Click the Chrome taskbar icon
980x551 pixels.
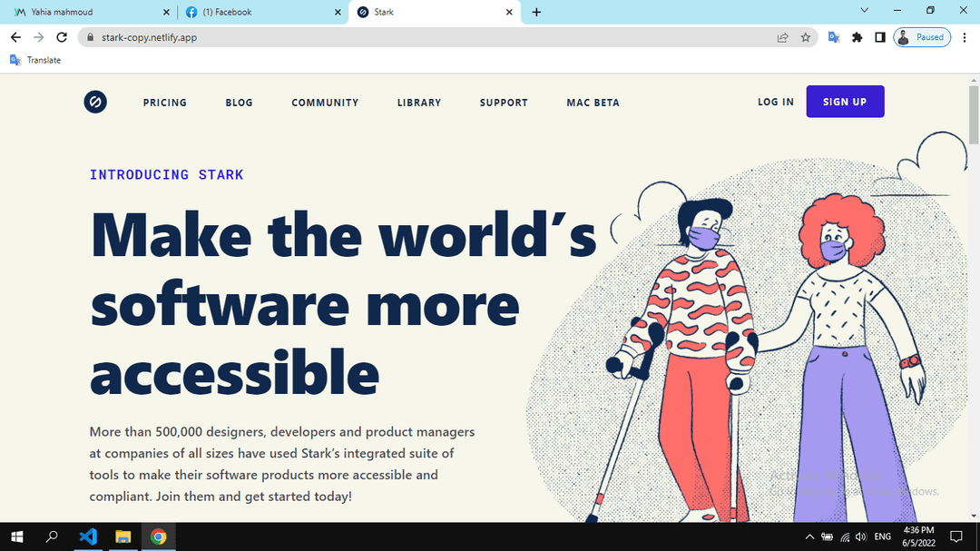[x=158, y=536]
